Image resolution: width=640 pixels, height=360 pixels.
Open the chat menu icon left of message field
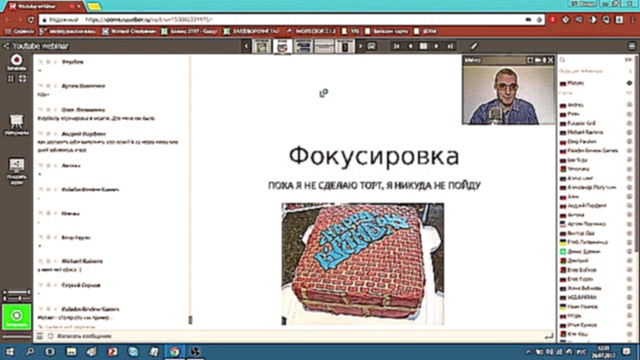[40, 336]
